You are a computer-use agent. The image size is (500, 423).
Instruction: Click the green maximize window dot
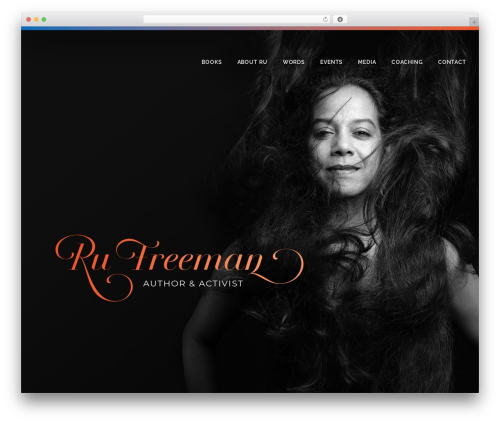click(x=44, y=20)
